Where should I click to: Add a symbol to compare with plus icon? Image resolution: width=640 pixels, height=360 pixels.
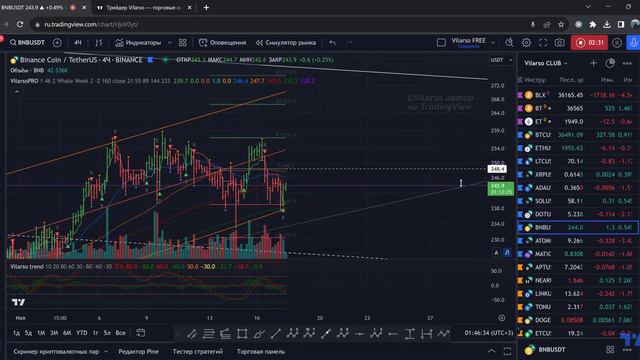point(57,42)
